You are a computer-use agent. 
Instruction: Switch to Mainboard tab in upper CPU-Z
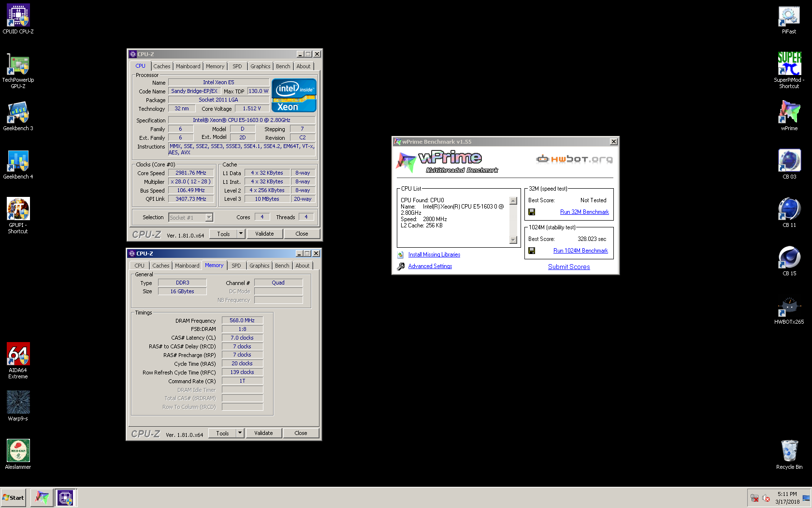(188, 66)
